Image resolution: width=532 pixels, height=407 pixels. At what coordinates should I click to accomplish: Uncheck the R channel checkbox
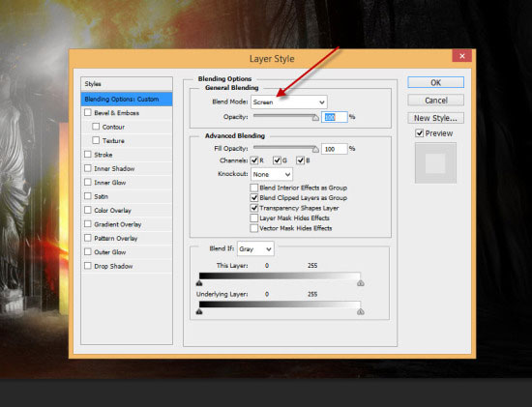click(253, 160)
